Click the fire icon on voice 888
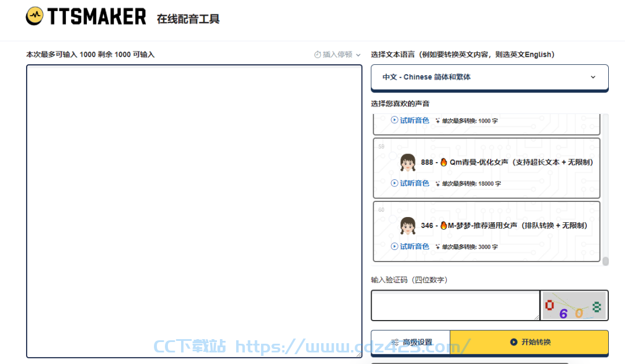This screenshot has height=364, width=625. point(444,162)
